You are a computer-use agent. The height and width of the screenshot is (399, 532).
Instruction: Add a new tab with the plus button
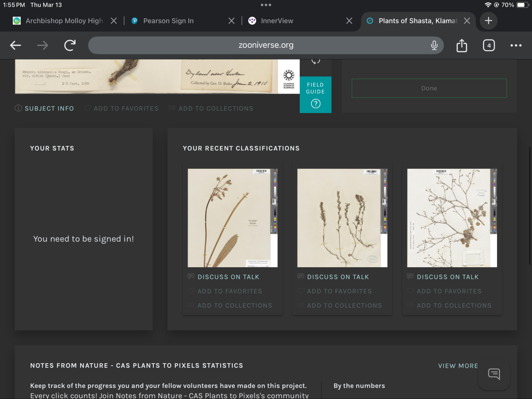488,21
